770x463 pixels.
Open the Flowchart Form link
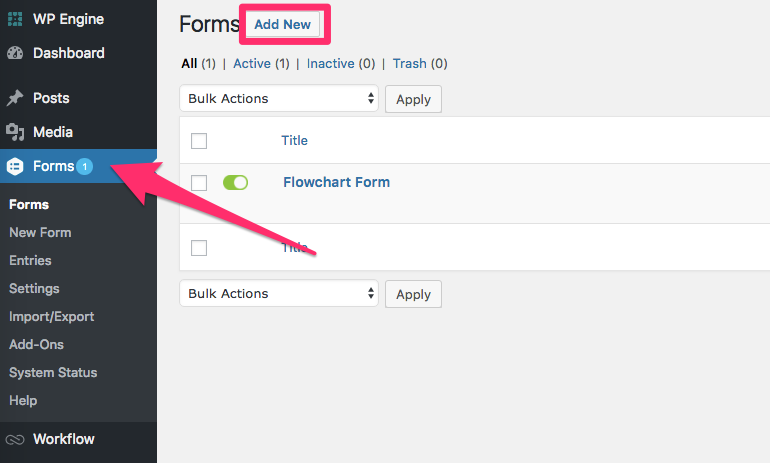[x=336, y=182]
